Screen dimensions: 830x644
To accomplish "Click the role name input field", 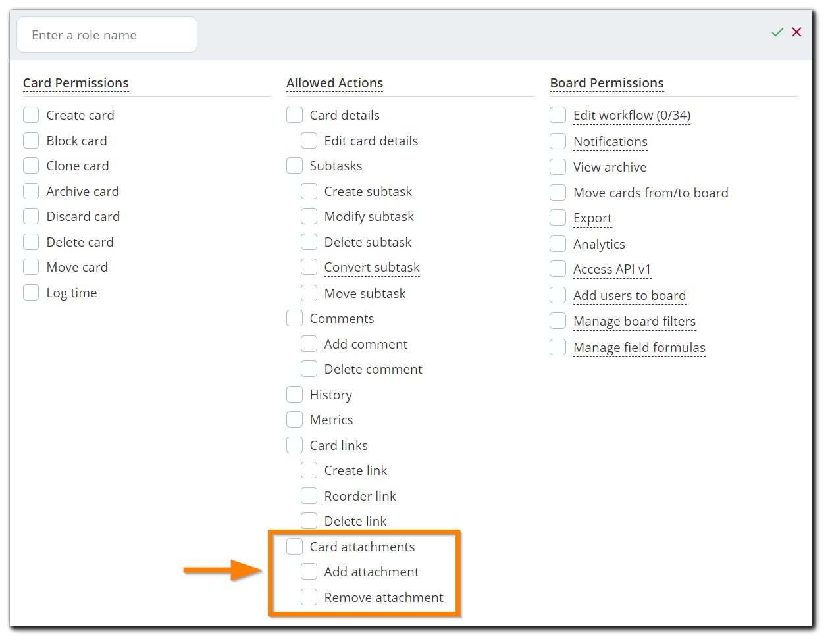I will [x=107, y=34].
